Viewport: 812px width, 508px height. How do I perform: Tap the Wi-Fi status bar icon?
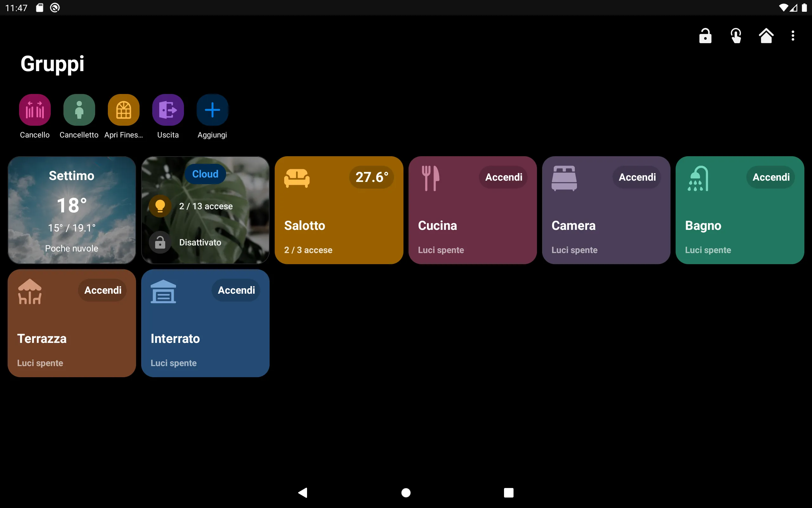click(x=783, y=8)
